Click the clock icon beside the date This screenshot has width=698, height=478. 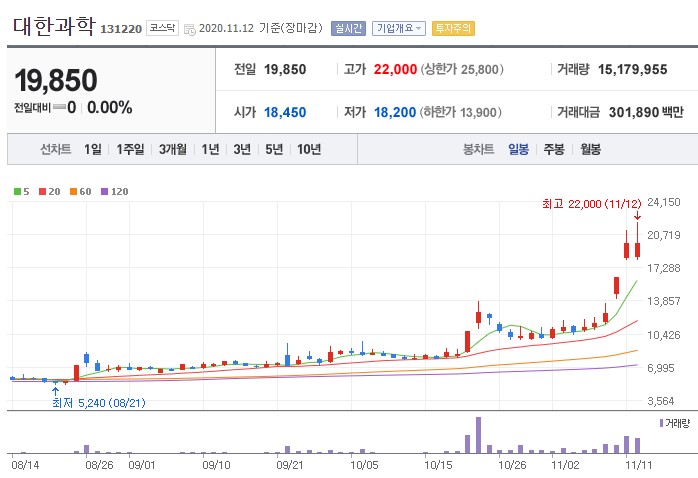190,29
